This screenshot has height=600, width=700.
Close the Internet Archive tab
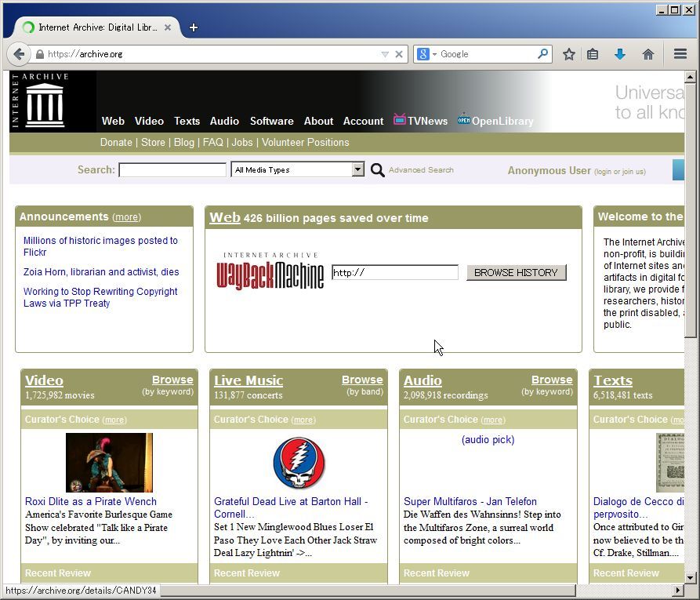[x=168, y=27]
